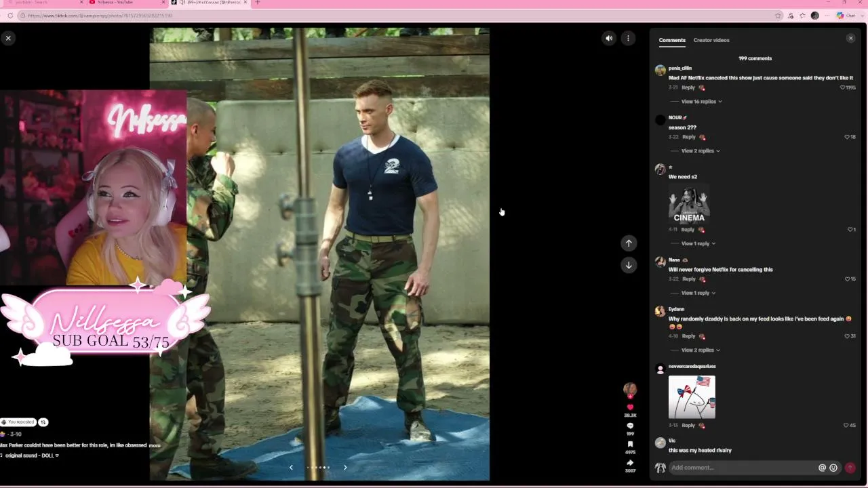This screenshot has width=868, height=488.
Task: Click the Add comment input field
Action: click(x=743, y=468)
